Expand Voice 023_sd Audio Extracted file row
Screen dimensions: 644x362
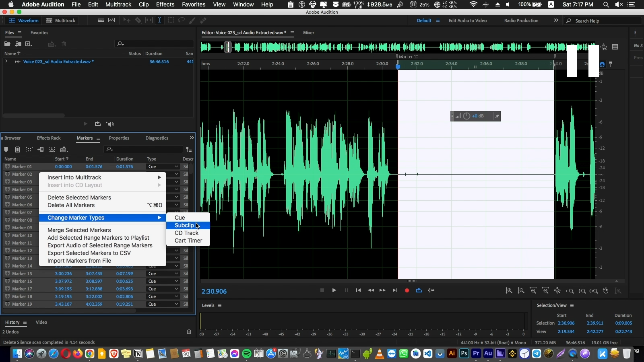(6, 62)
